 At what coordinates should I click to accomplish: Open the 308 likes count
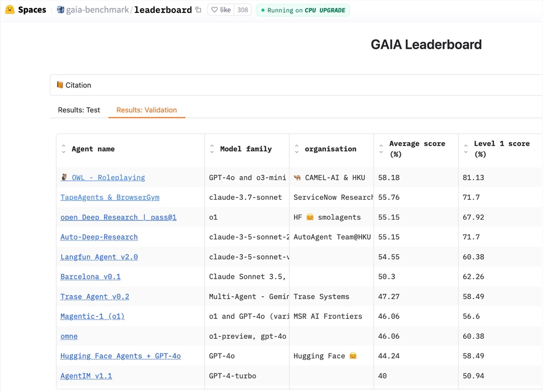(x=242, y=10)
